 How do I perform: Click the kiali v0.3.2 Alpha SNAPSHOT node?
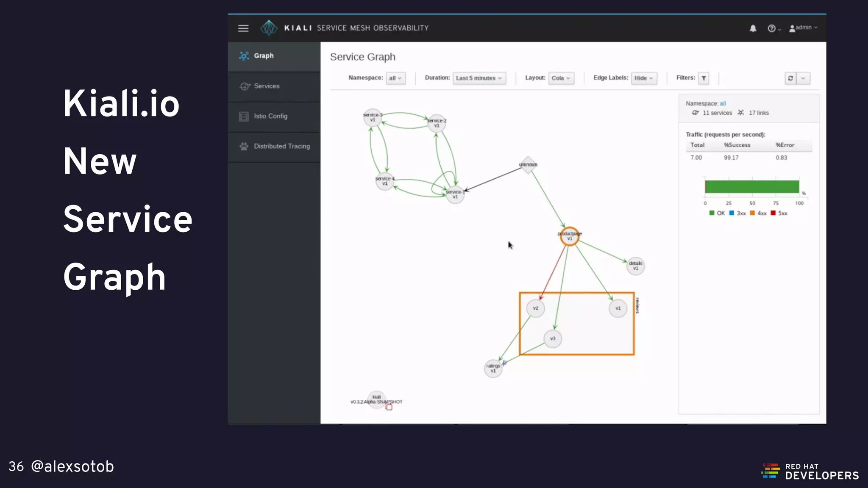point(376,399)
